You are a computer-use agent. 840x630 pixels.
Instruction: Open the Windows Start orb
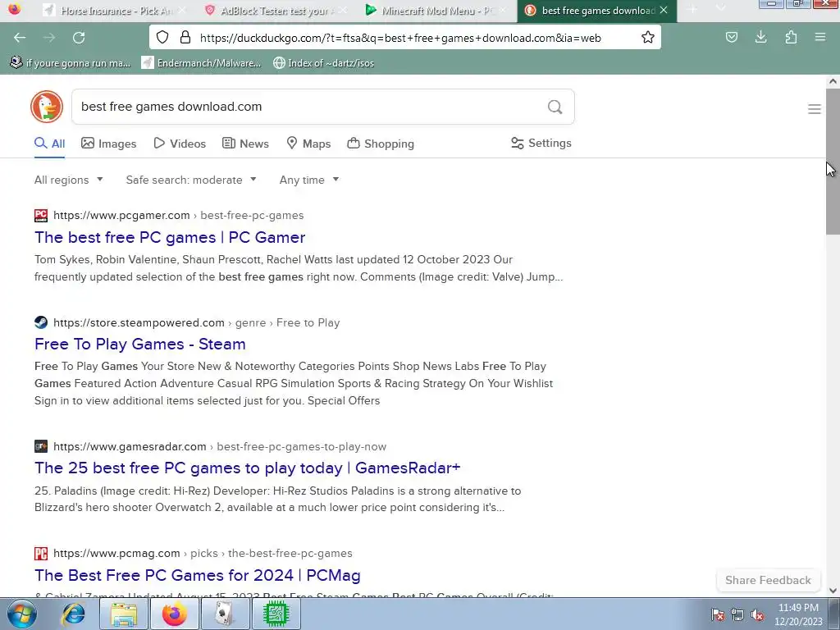tap(22, 614)
